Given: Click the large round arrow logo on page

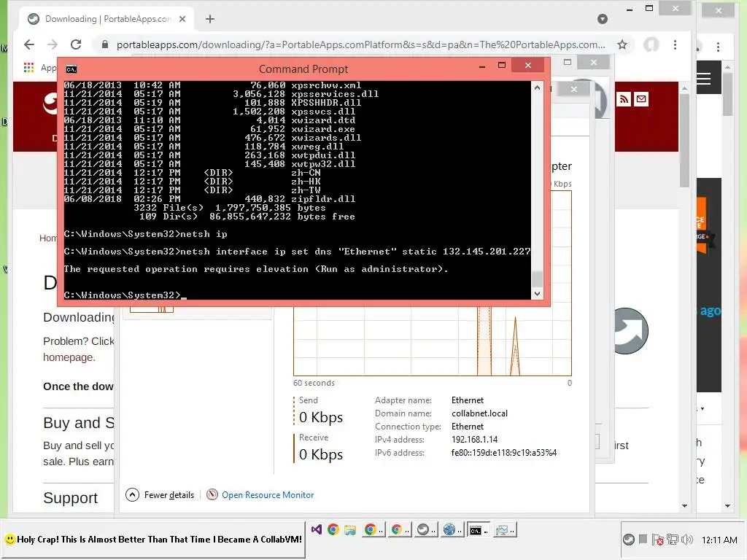Looking at the screenshot, I should (630, 331).
